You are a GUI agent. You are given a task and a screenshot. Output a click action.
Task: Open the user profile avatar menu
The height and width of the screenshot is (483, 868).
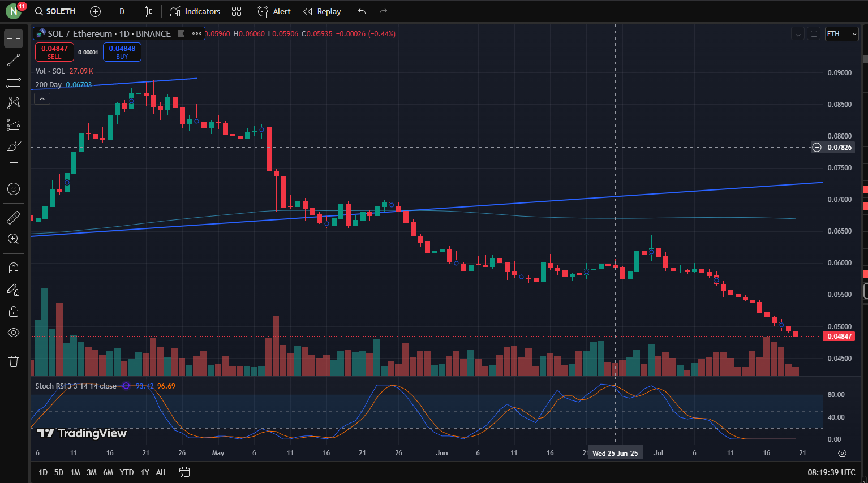pyautogui.click(x=14, y=11)
